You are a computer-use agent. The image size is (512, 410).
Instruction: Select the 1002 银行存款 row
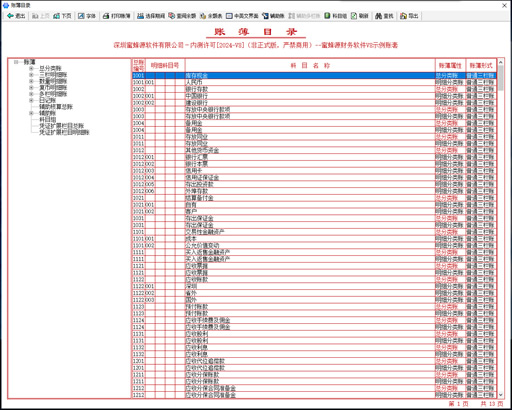pyautogui.click(x=314, y=89)
